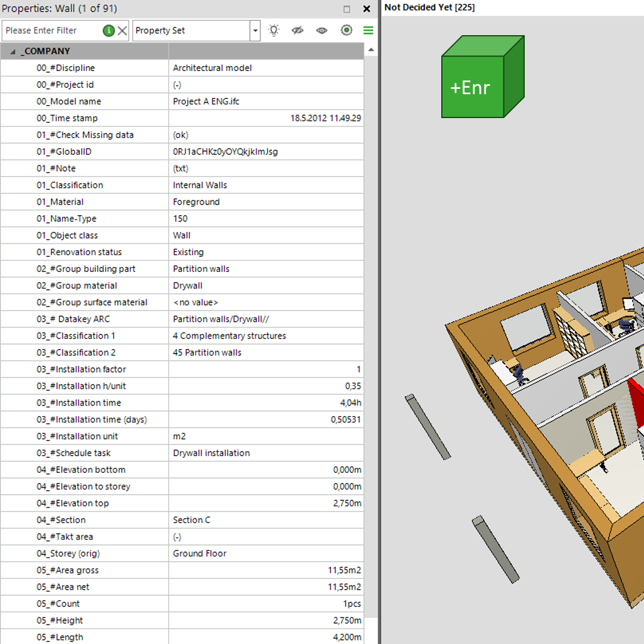Click the properties scrollbar up arrow

tap(371, 51)
